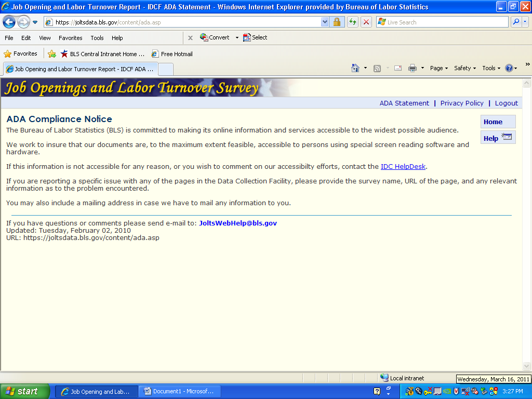Click the page scrollbar down arrow
This screenshot has height=399, width=532.
click(x=527, y=366)
